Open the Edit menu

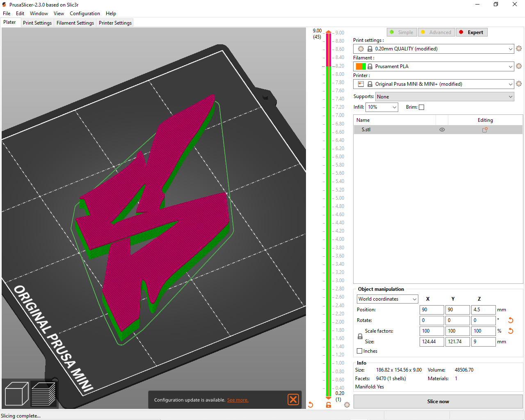pos(20,14)
